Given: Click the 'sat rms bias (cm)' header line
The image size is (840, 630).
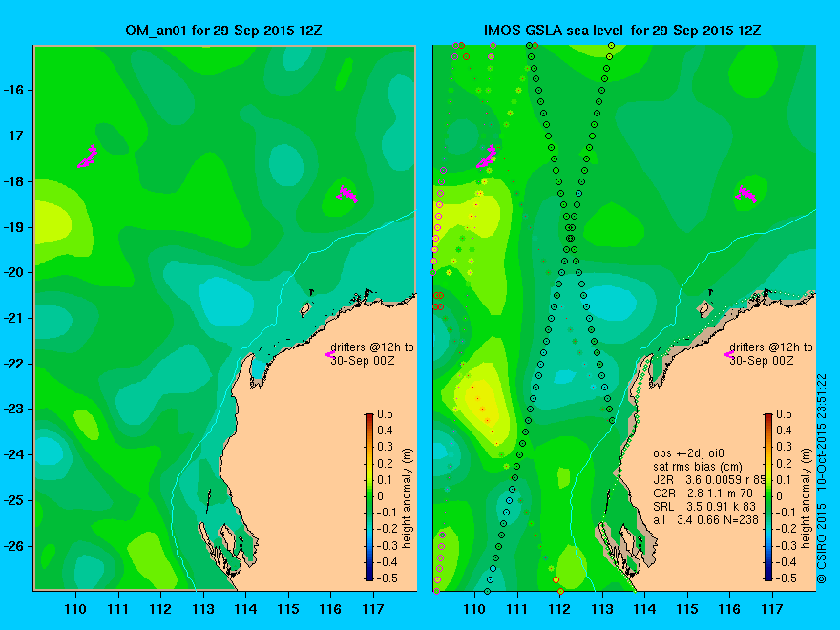Looking at the screenshot, I should coord(698,467).
